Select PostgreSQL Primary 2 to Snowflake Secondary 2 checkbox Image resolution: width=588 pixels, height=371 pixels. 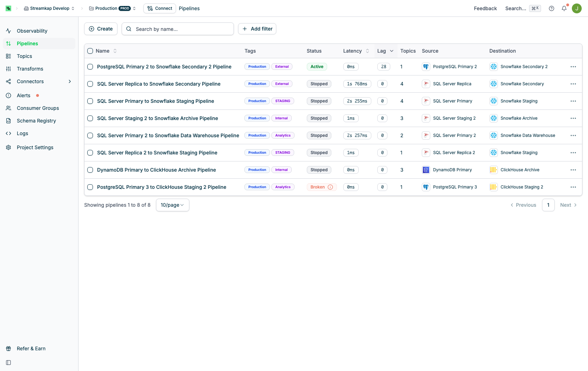click(x=90, y=67)
